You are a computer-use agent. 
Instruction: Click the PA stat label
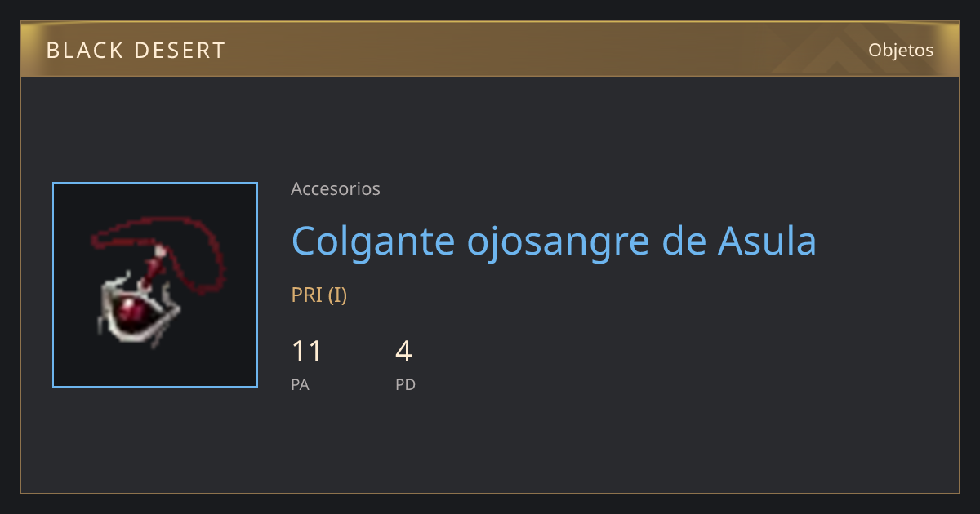300,384
